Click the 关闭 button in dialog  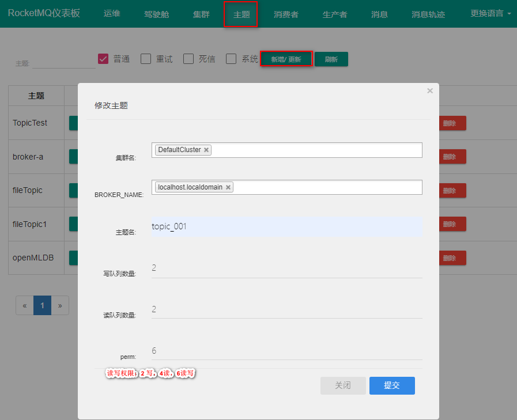pyautogui.click(x=343, y=385)
